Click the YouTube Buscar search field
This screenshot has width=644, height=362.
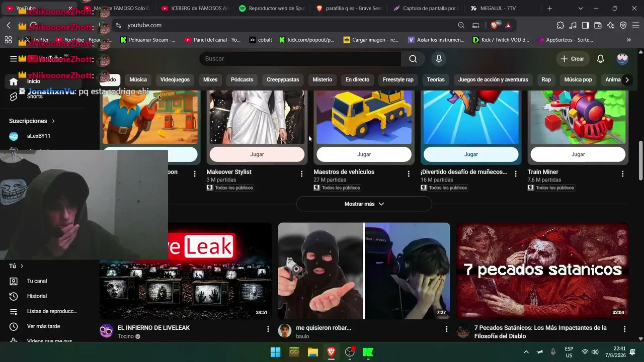click(300, 59)
